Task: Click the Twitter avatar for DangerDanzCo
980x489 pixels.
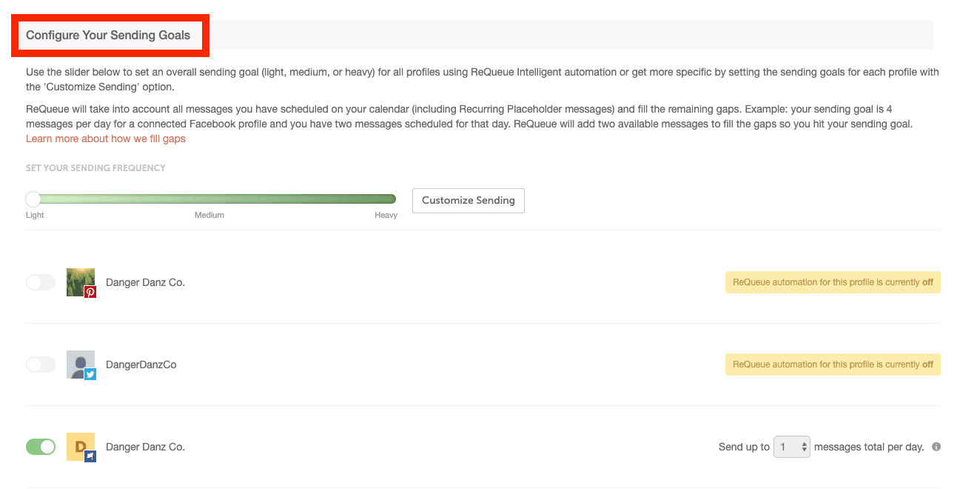Action: (81, 365)
